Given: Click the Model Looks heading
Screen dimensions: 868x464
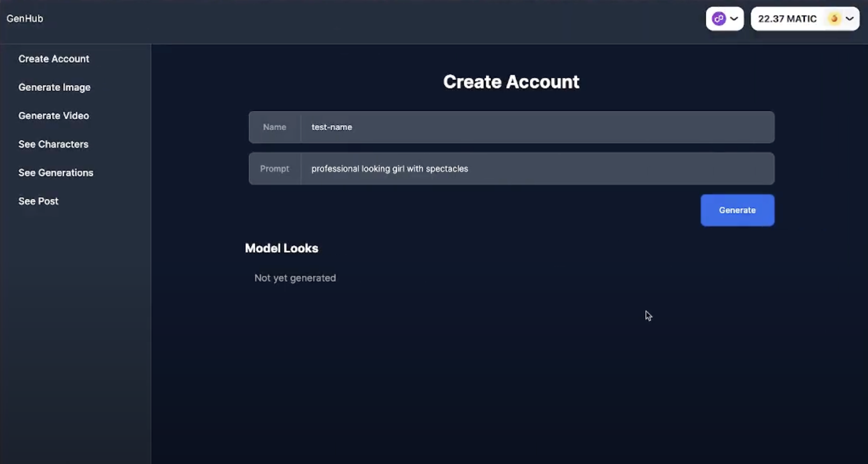Looking at the screenshot, I should coord(281,248).
